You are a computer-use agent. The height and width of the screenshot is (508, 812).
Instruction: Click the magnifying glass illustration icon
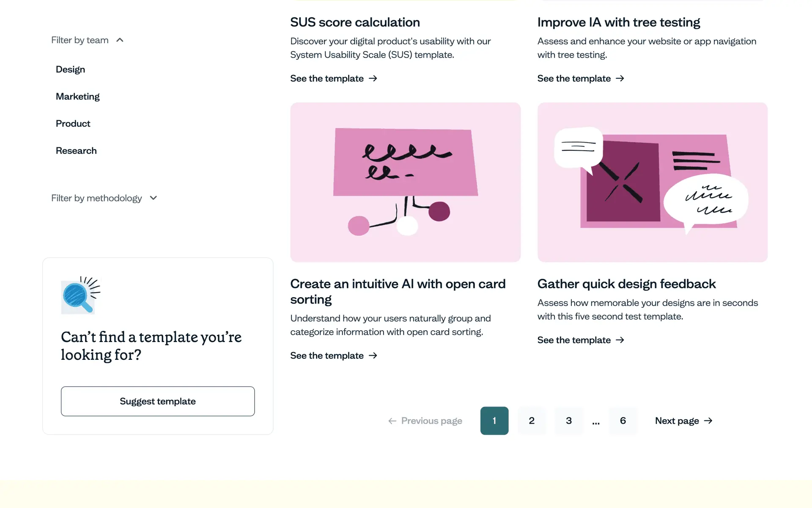81,295
